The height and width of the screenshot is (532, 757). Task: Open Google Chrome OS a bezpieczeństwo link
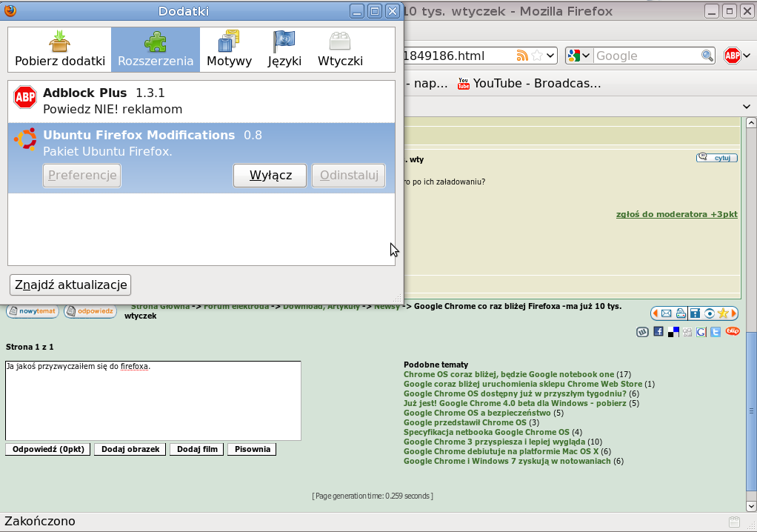coord(477,413)
